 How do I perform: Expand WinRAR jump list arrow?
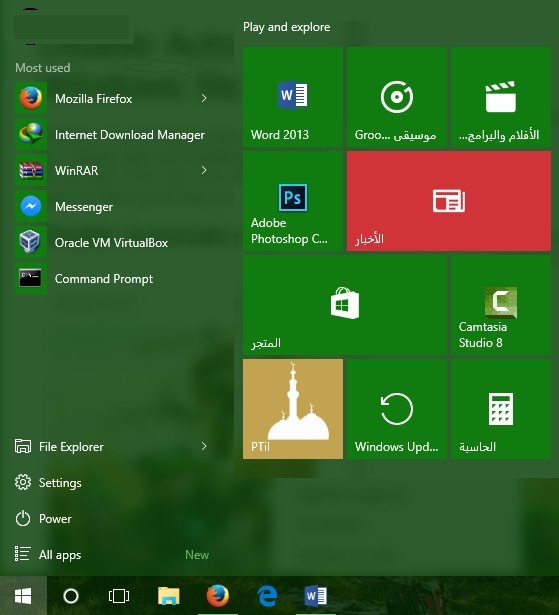pos(204,170)
